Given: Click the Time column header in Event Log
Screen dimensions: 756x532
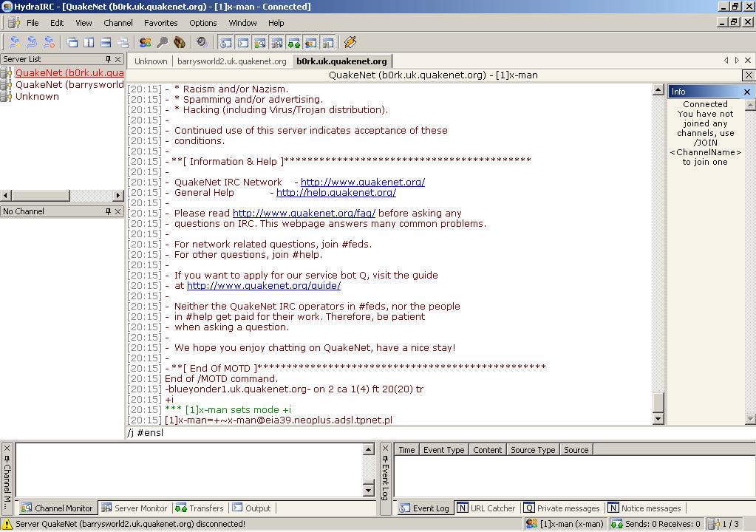Looking at the screenshot, I should 406,449.
